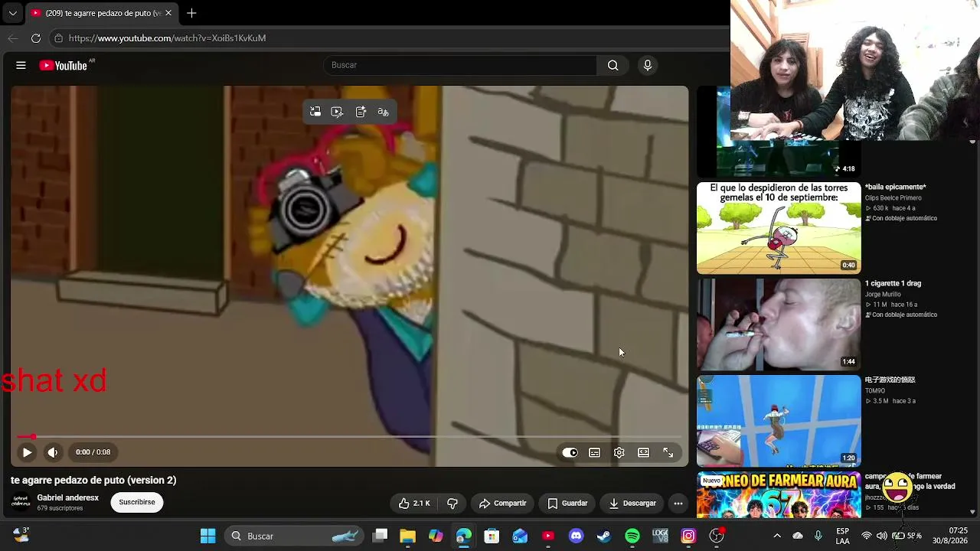The width and height of the screenshot is (980, 551).
Task: Open the TOM9O video thumbnail
Action: (x=779, y=421)
